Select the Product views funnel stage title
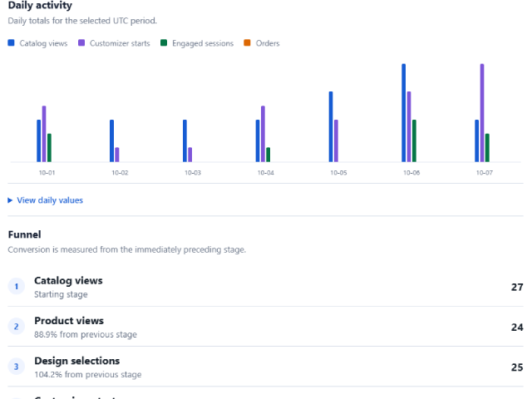532x399 pixels. click(x=69, y=321)
